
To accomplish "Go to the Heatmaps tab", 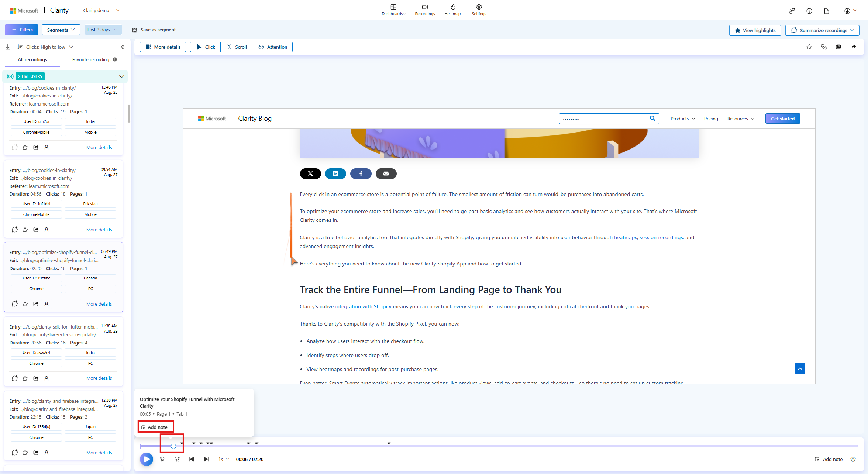I will [453, 10].
